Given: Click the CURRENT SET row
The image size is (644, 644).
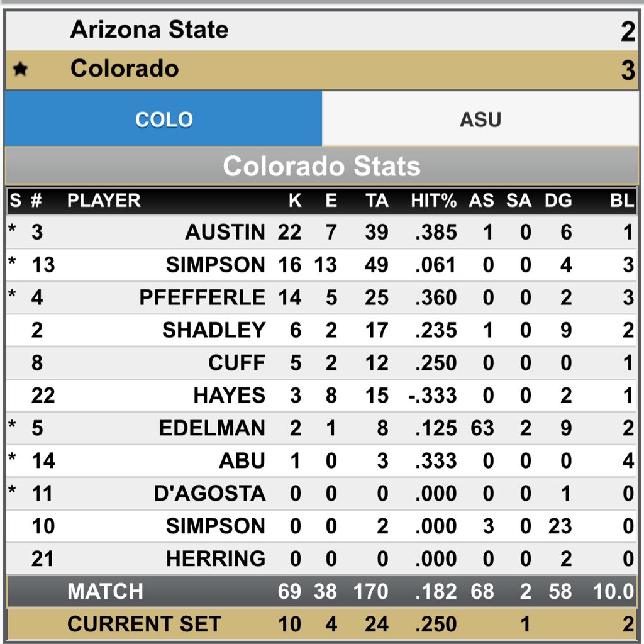Looking at the screenshot, I should [x=322, y=624].
